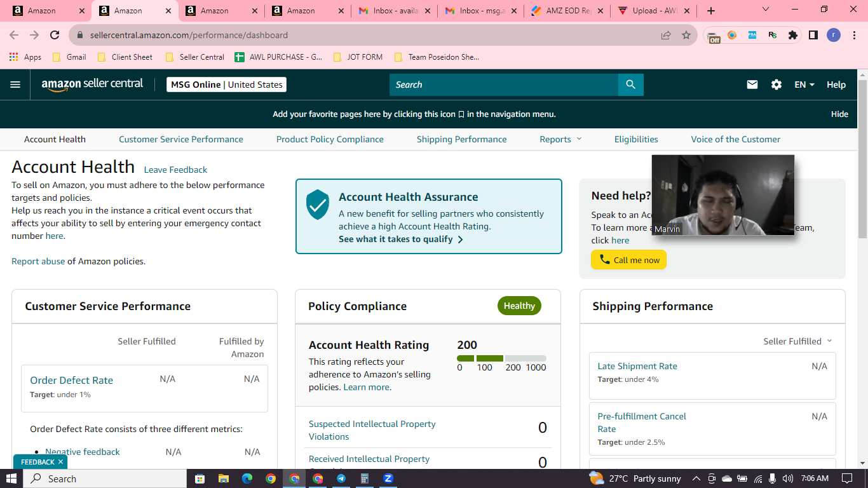Click the Call me now button
The image size is (868, 488).
629,260
